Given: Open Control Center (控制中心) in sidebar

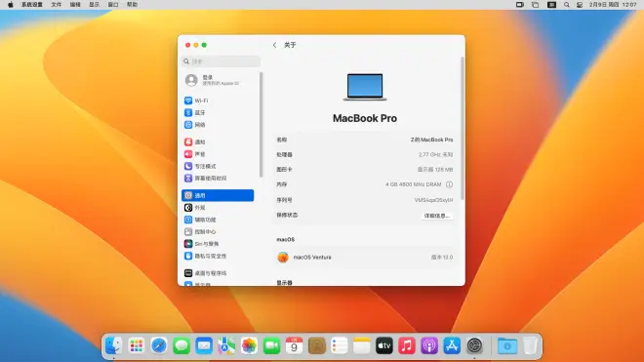Looking at the screenshot, I should (218, 232).
